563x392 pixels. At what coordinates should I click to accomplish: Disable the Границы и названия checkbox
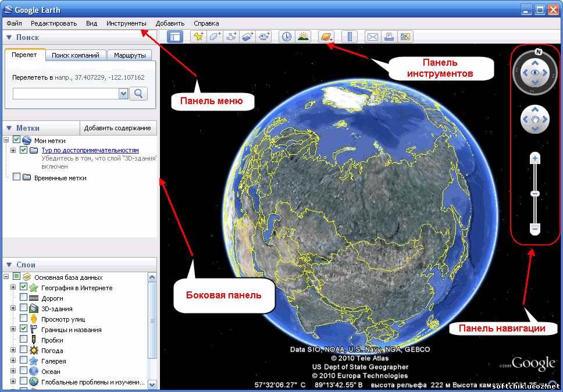pyautogui.click(x=23, y=329)
